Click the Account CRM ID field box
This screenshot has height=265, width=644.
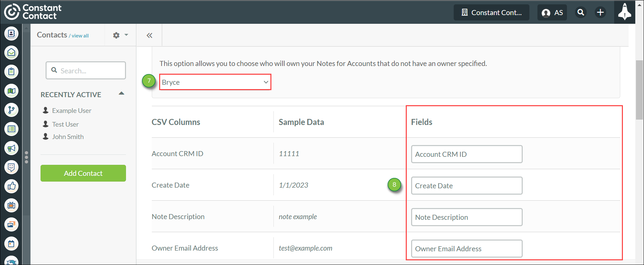pos(467,154)
